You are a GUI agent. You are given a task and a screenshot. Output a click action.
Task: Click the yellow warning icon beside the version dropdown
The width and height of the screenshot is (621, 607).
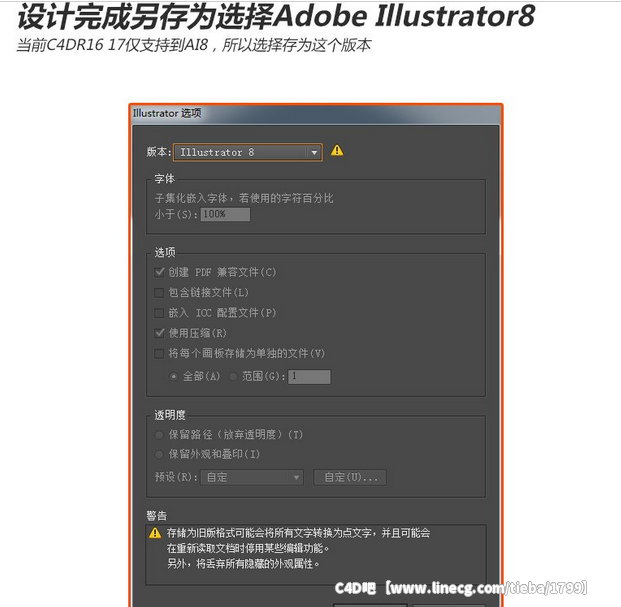[x=337, y=150]
